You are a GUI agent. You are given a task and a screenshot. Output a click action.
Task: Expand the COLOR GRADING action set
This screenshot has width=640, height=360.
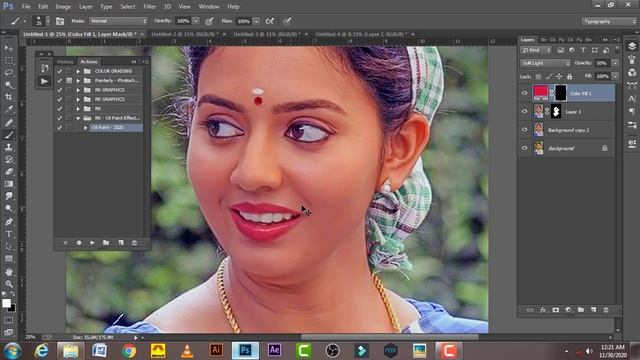click(78, 71)
